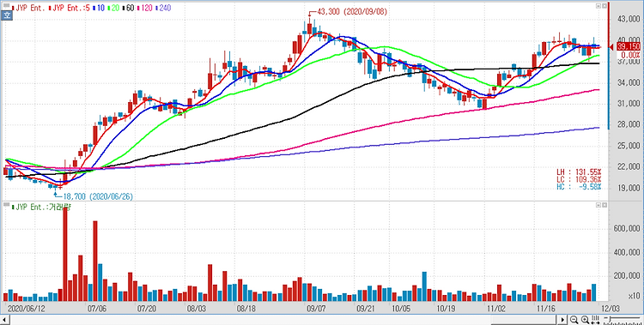Click the 11/02 date axis label
The width and height of the screenshot is (644, 325).
495,308
